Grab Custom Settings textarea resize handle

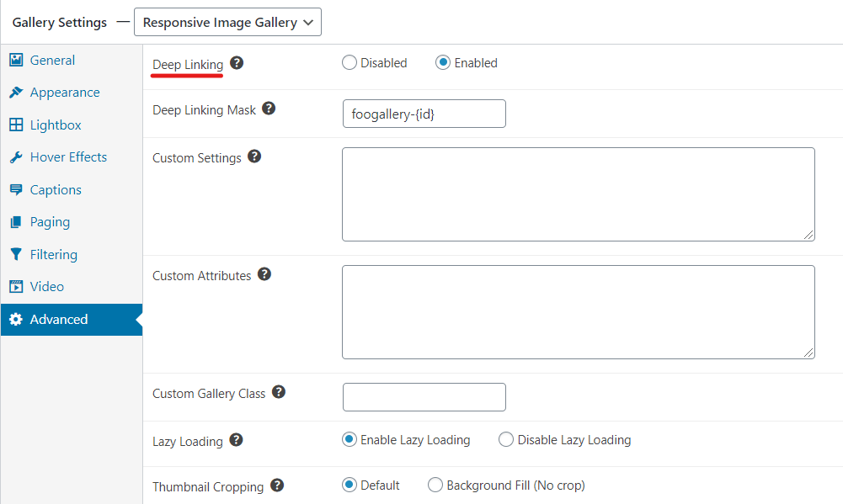click(x=808, y=235)
